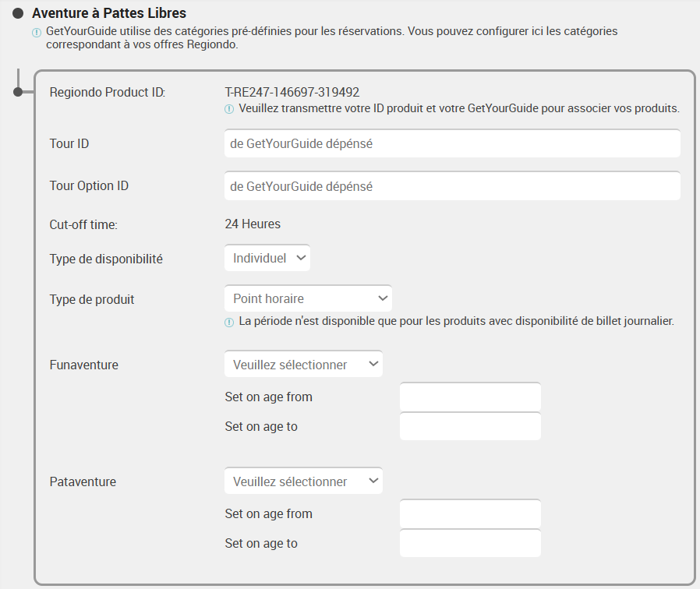This screenshot has width=700, height=589.
Task: Click the info icon below Type de produit
Action: [229, 323]
